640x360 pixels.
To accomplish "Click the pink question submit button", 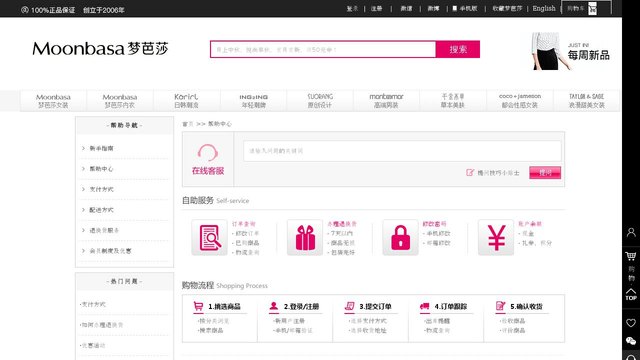I will (x=545, y=173).
